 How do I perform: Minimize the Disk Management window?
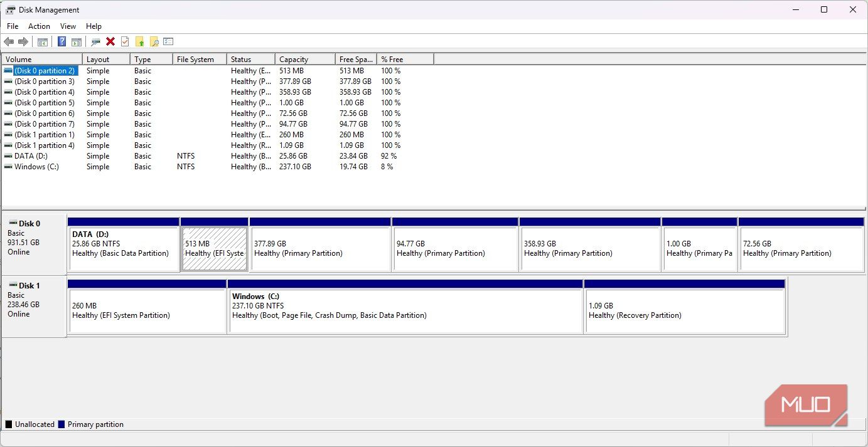coord(796,9)
